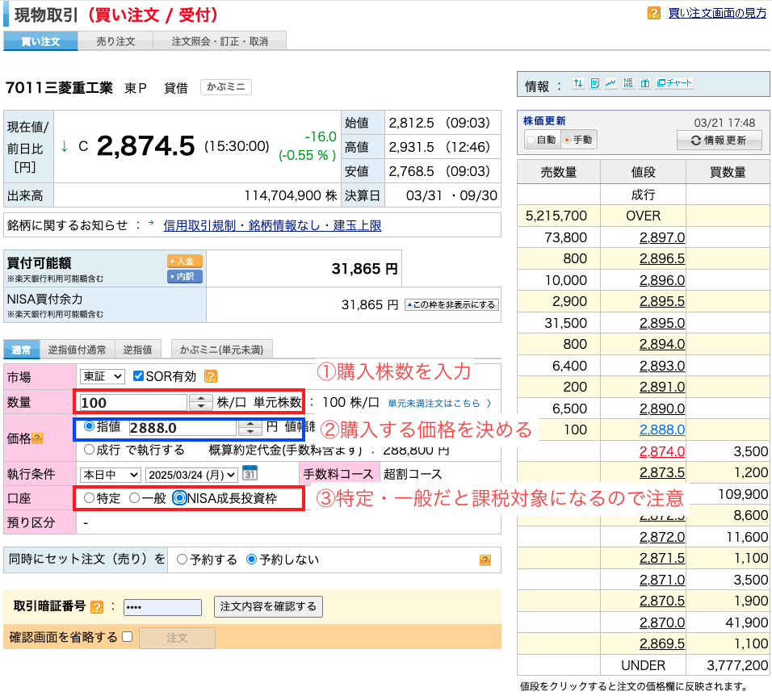The image size is (772, 700).
Task: Select 予約しない for the set sell order
Action: click(x=252, y=560)
